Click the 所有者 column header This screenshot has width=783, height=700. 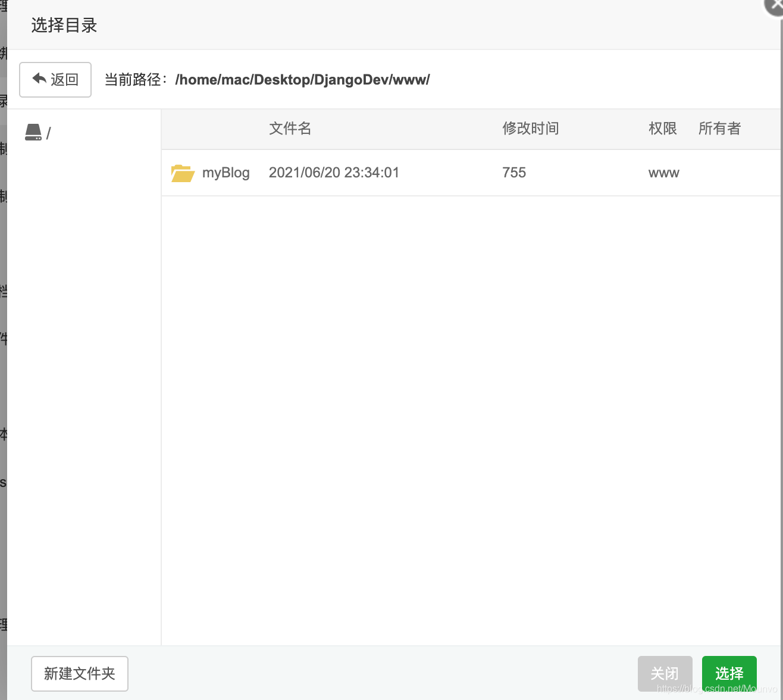coord(719,129)
